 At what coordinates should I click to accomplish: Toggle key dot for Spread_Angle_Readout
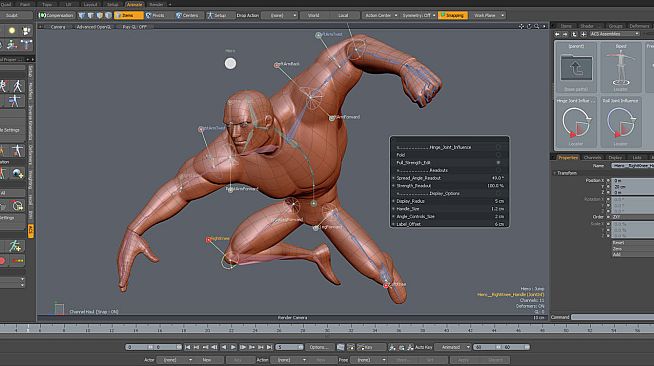[393, 178]
